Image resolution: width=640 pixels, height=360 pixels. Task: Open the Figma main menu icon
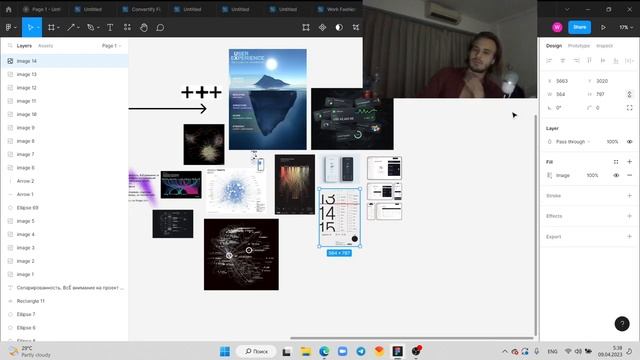(x=9, y=27)
